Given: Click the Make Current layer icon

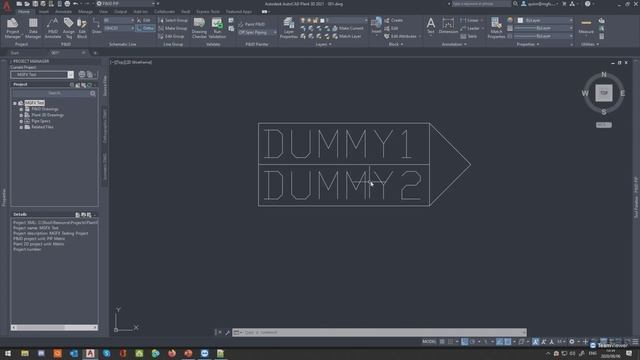Looking at the screenshot, I should click(348, 28).
